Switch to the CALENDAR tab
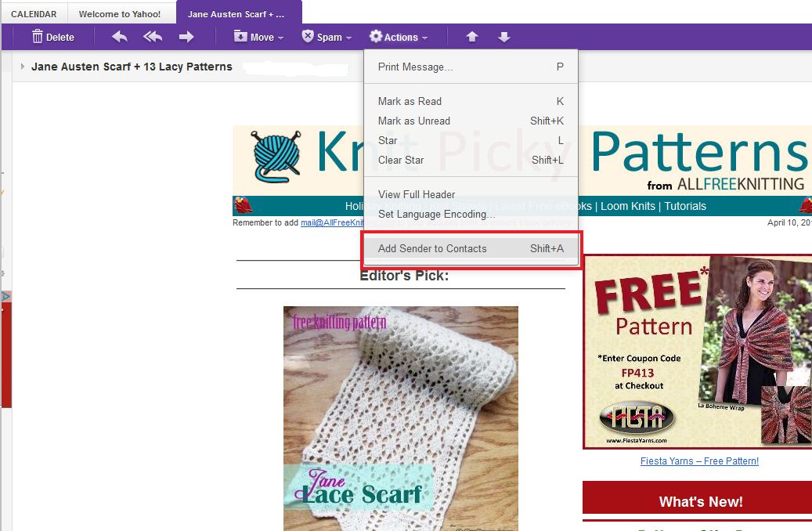Viewport: 812px width, 531px height. [x=34, y=13]
